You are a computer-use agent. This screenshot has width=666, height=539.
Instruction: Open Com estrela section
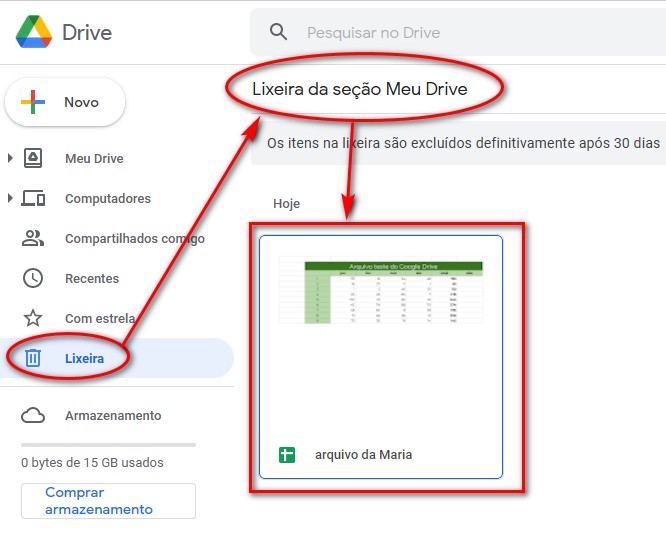pos(100,319)
